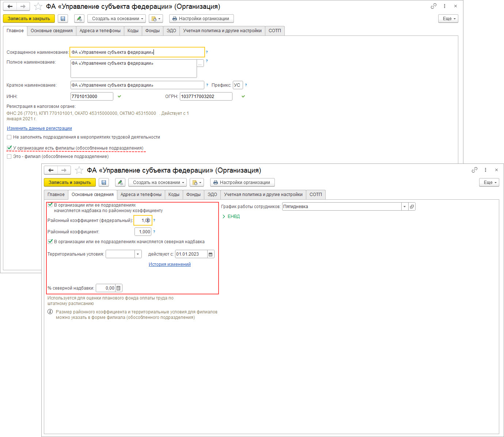
Task: Click help mark beside Краткое наименование field
Action: click(207, 85)
